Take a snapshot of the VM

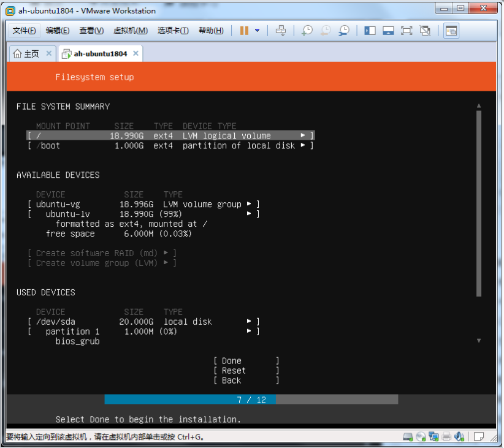click(307, 31)
